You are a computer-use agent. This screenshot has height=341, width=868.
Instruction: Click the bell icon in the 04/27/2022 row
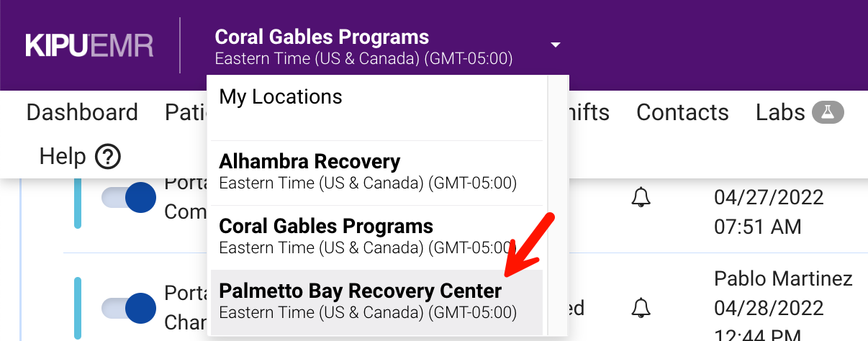point(641,196)
